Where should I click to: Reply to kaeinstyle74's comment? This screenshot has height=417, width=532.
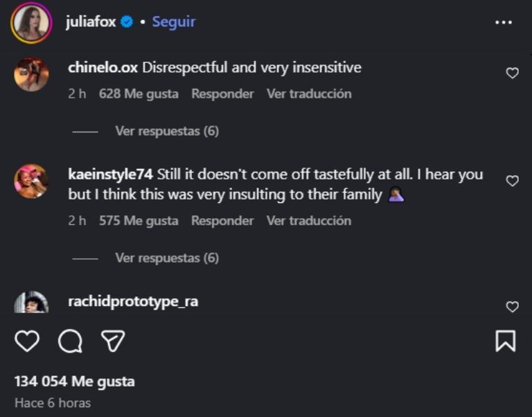222,221
